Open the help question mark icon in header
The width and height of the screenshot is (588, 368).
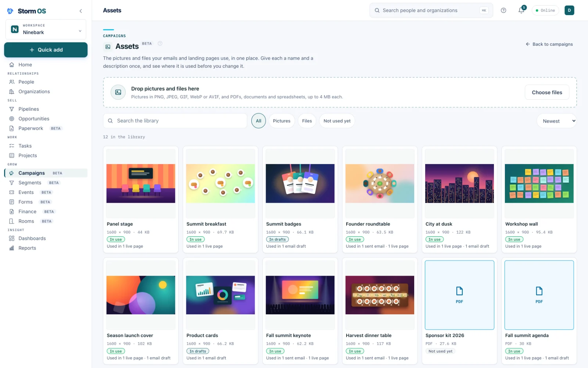(503, 10)
